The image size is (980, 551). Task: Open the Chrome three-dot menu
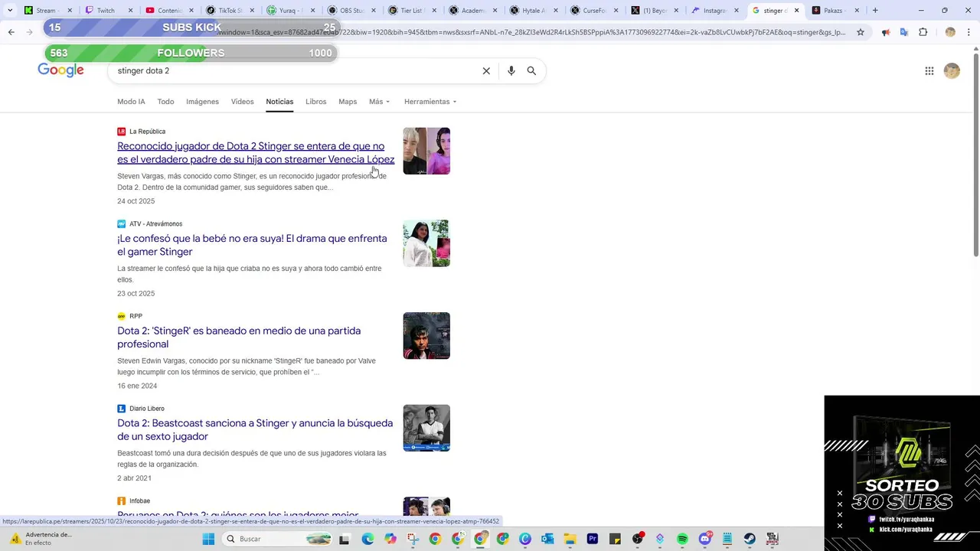tap(969, 32)
